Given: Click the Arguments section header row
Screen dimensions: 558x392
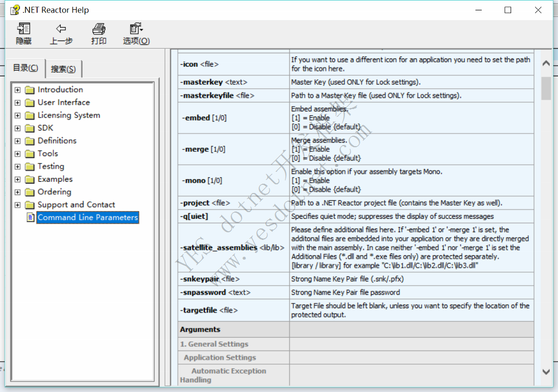Looking at the screenshot, I should 356,330.
